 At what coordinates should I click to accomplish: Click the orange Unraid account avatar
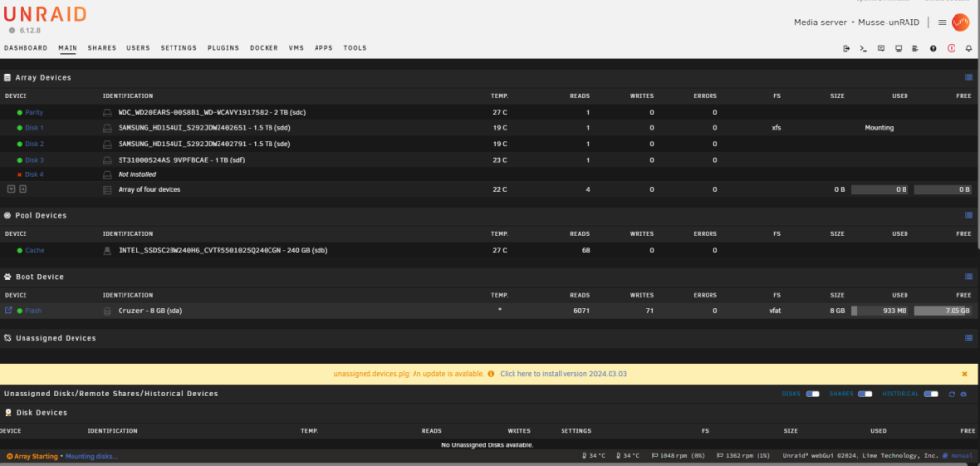(x=960, y=23)
